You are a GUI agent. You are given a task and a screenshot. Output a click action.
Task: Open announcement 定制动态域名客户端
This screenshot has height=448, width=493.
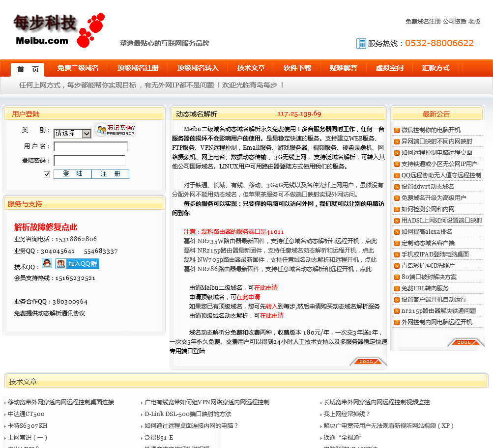tap(428, 244)
